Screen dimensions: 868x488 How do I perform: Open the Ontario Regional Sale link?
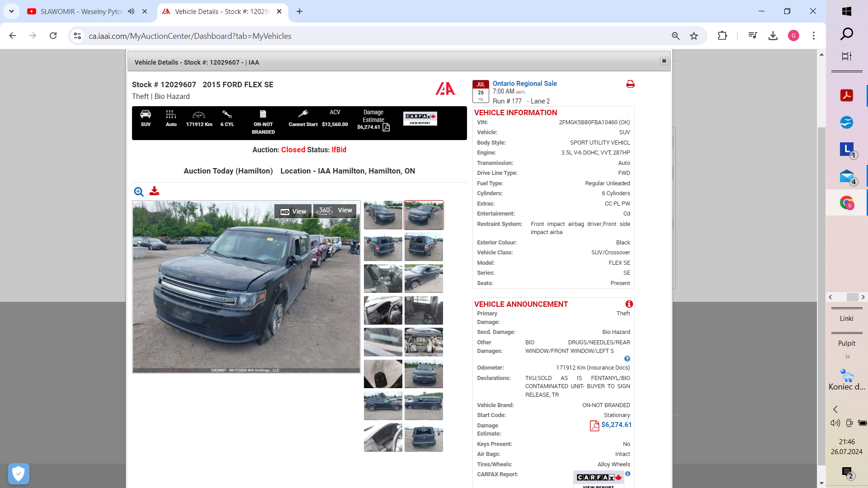pyautogui.click(x=524, y=84)
